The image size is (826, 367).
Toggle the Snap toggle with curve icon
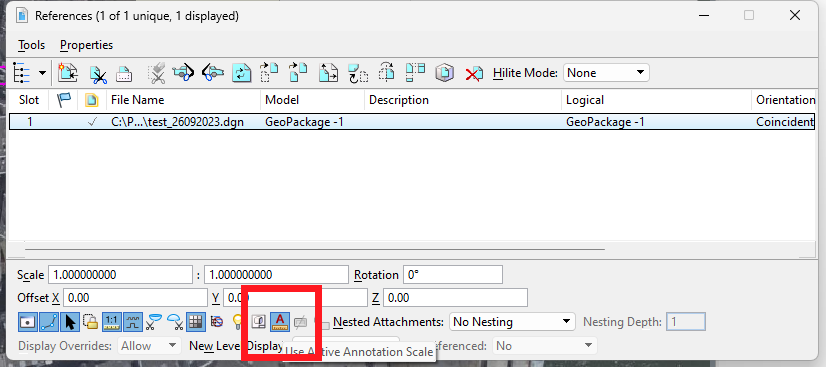tap(48, 321)
